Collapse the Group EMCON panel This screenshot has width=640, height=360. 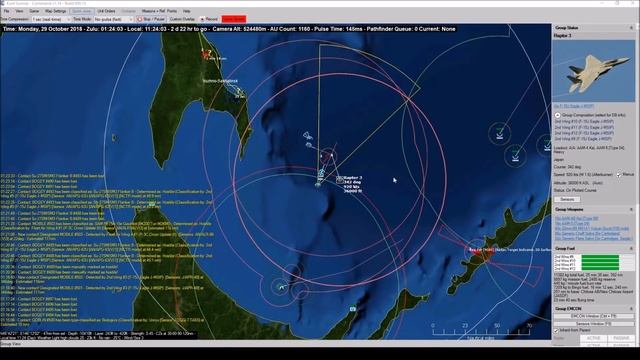click(631, 309)
